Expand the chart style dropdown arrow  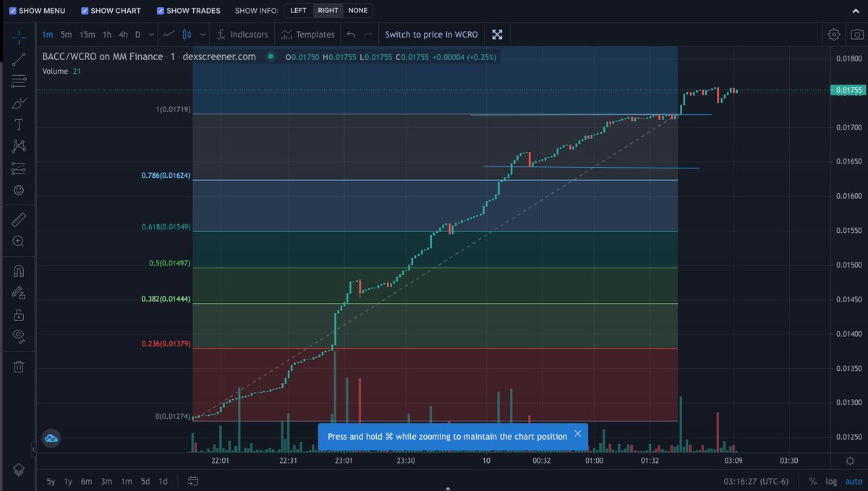coord(203,34)
